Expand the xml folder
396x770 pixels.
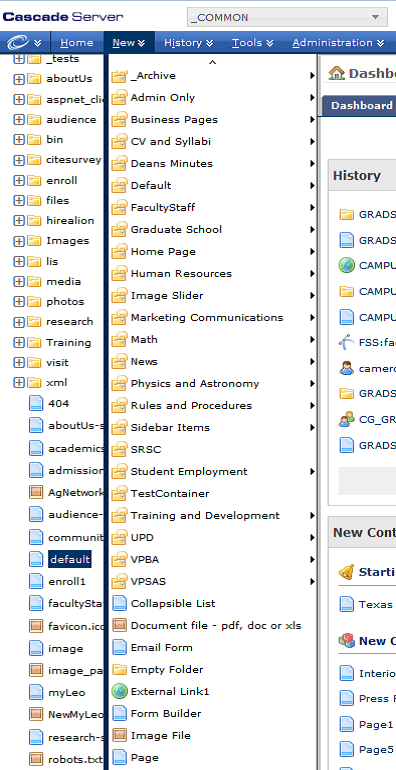[19, 383]
